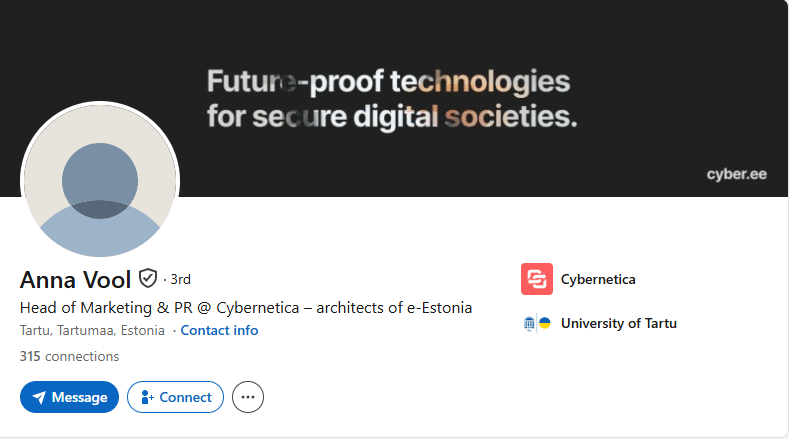Click the Tartu, Tartumaa, Estonia location text
789x439 pixels.
pyautogui.click(x=92, y=330)
